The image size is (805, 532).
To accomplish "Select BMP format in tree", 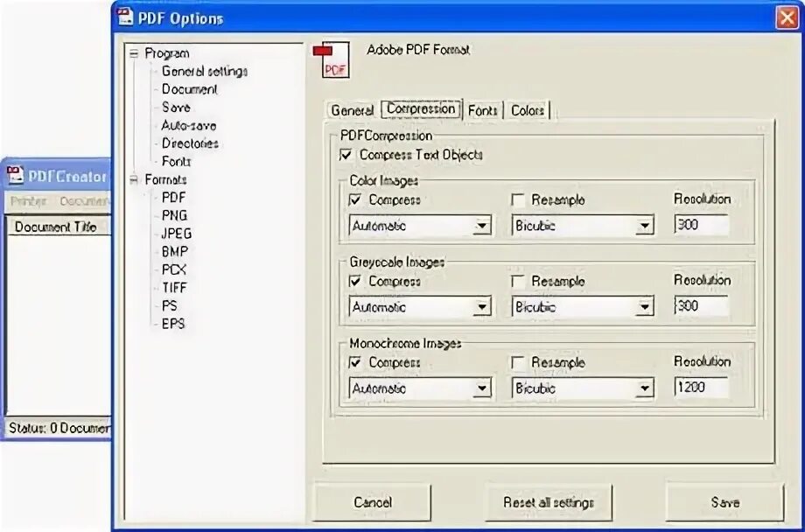I will [175, 252].
